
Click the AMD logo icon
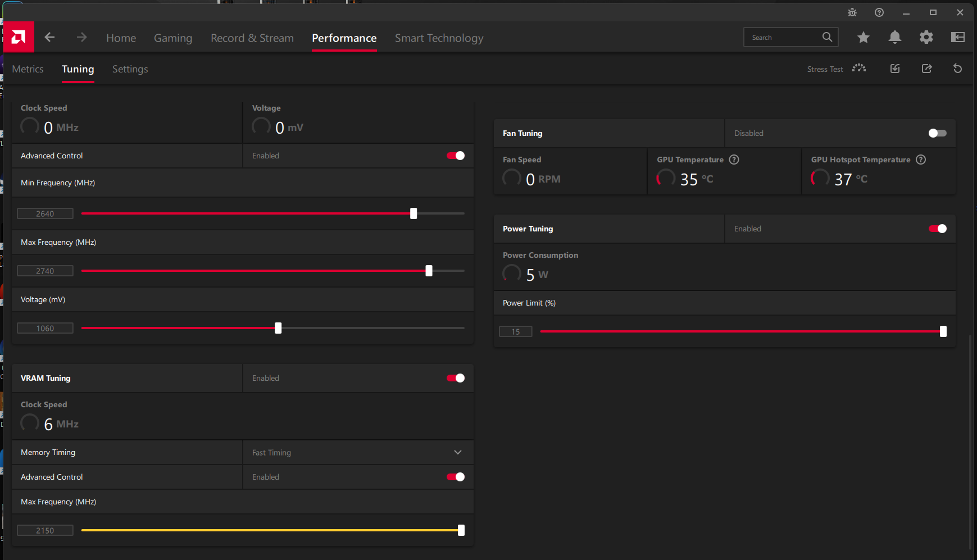tap(19, 37)
